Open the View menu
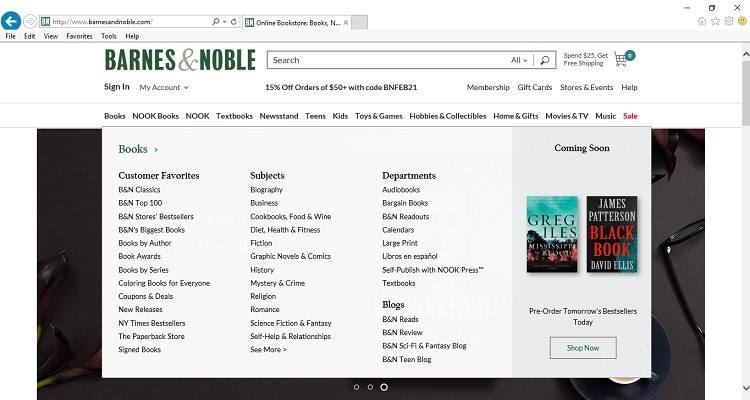The width and height of the screenshot is (750, 400). pyautogui.click(x=51, y=36)
